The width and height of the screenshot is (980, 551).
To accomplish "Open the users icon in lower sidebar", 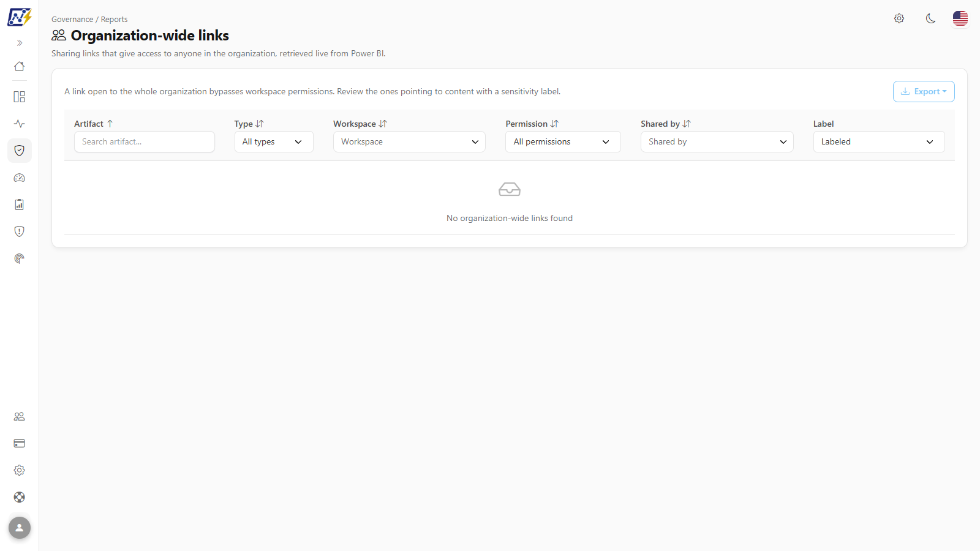I will [20, 416].
